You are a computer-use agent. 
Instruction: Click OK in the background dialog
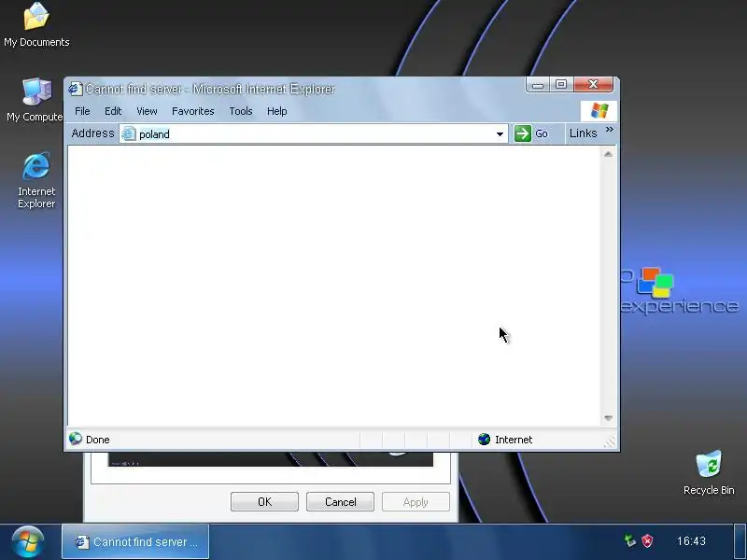(264, 502)
